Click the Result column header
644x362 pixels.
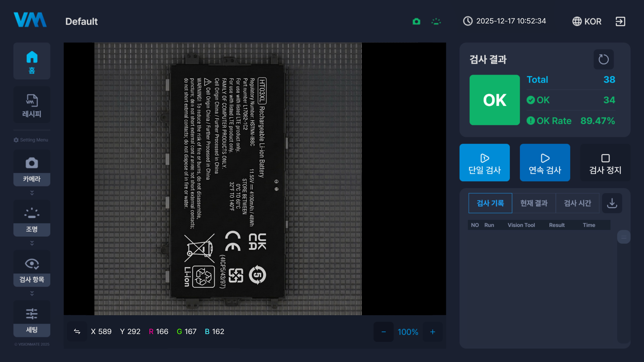pyautogui.click(x=557, y=225)
